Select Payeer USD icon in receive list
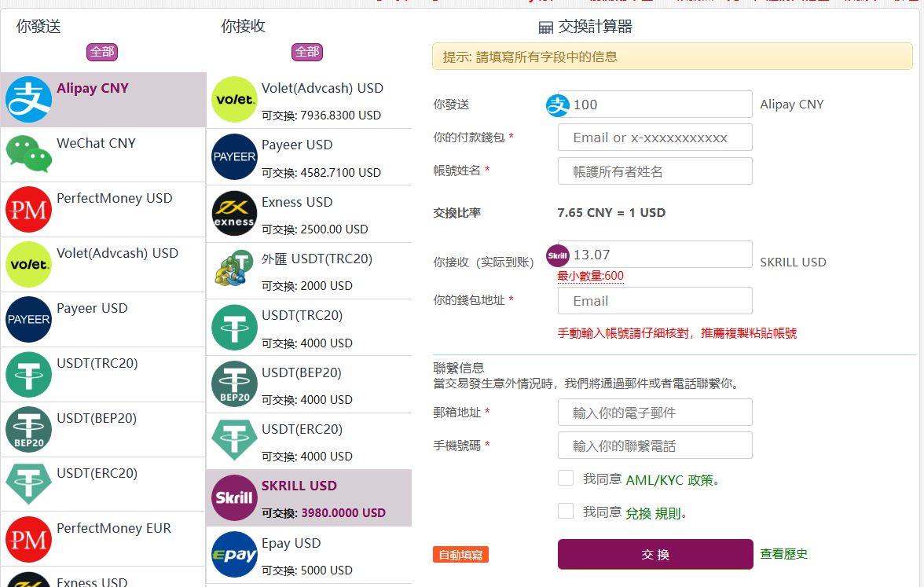The width and height of the screenshot is (924, 587). coord(234,157)
